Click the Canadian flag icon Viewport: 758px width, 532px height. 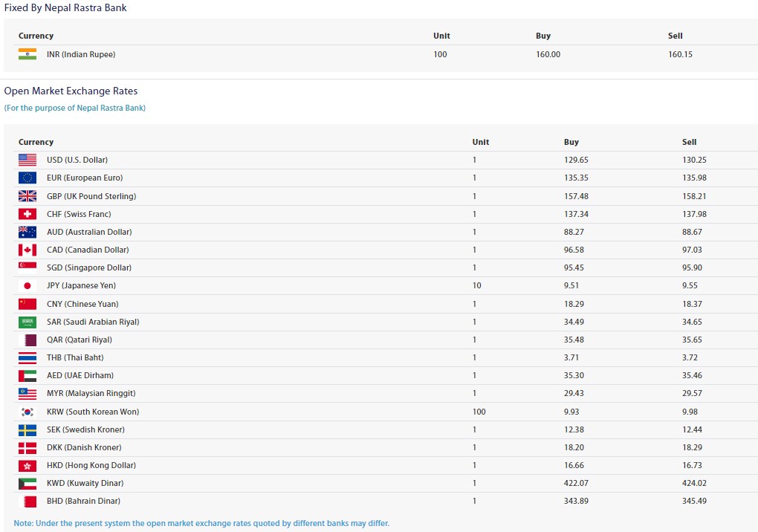(x=27, y=250)
